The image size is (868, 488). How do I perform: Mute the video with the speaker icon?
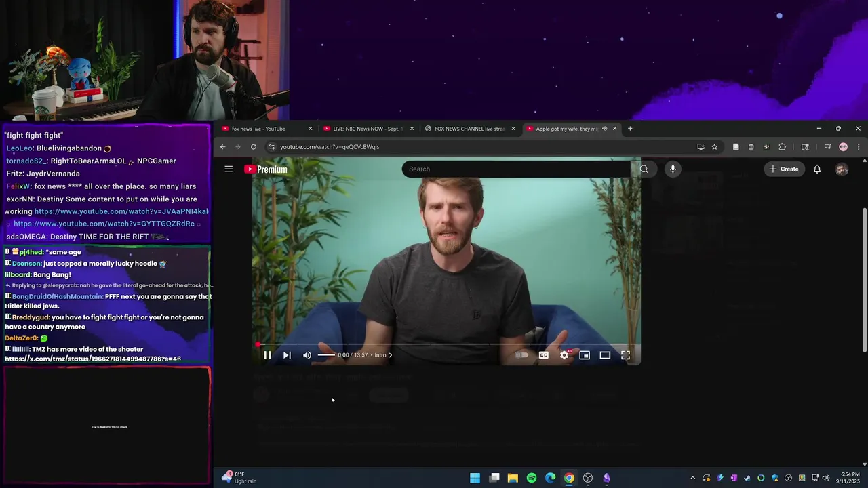click(307, 355)
